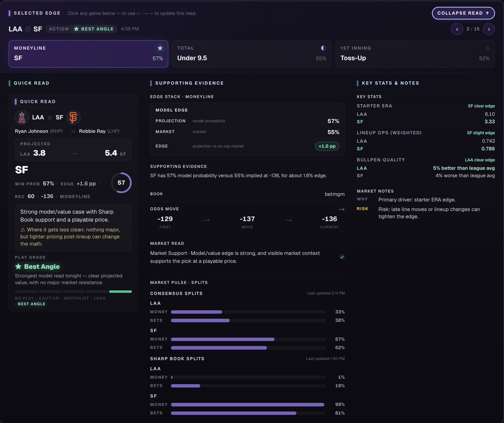Click the star icon next to Best Angle grade

coord(18,266)
